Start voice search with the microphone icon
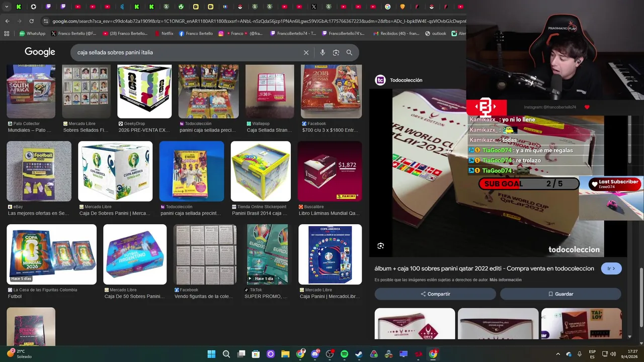 coord(323,52)
